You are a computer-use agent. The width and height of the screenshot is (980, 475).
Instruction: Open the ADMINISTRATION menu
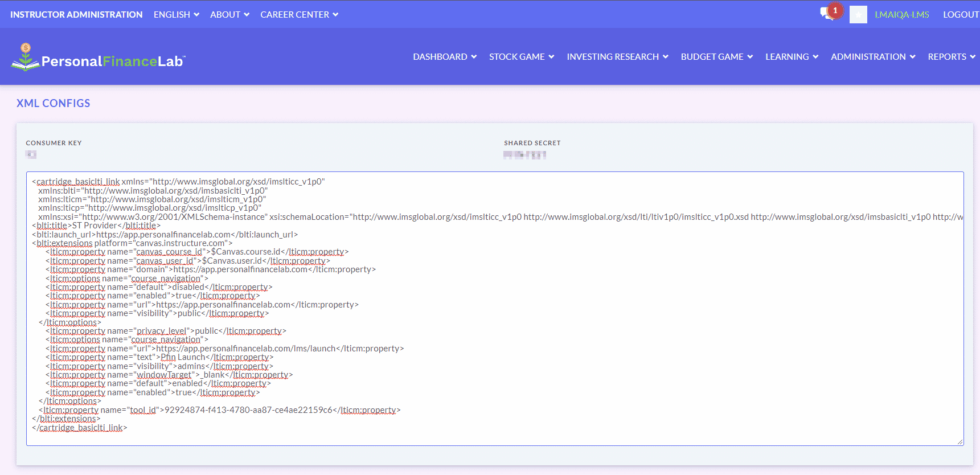[x=873, y=56]
